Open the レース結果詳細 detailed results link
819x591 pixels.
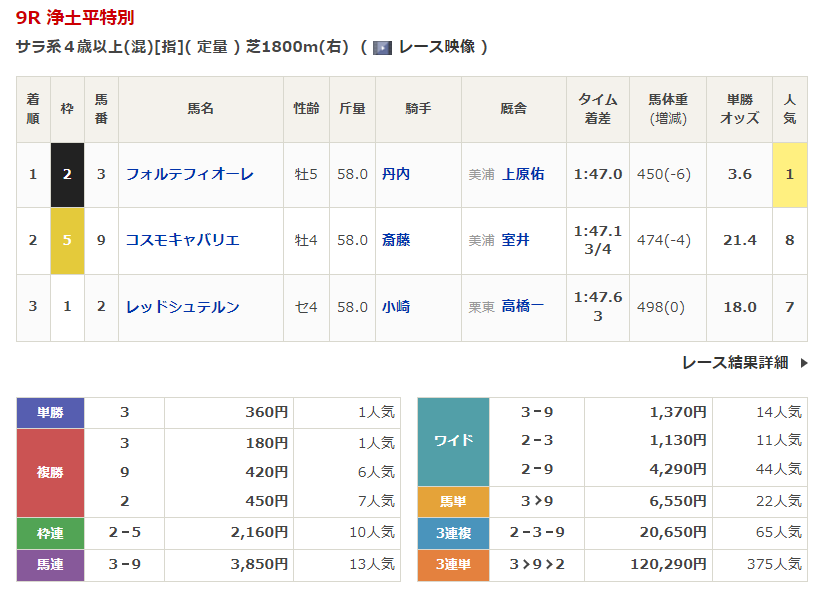click(x=735, y=363)
